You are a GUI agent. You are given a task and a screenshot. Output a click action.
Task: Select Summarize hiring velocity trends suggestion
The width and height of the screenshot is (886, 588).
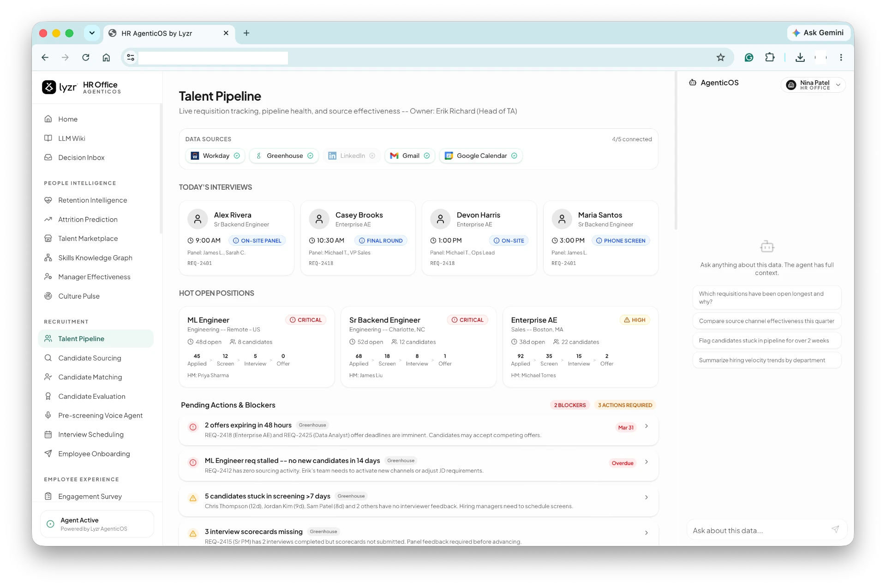tap(767, 360)
